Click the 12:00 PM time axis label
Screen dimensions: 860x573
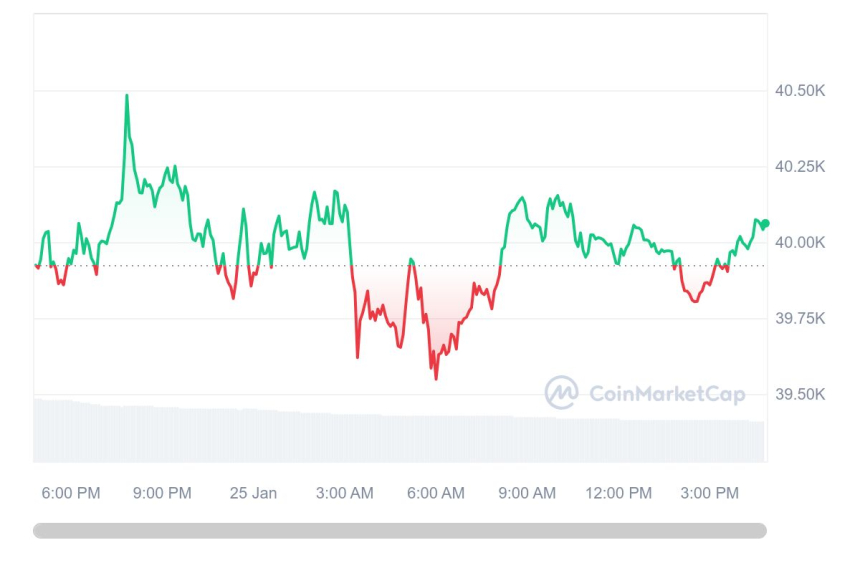pos(619,493)
